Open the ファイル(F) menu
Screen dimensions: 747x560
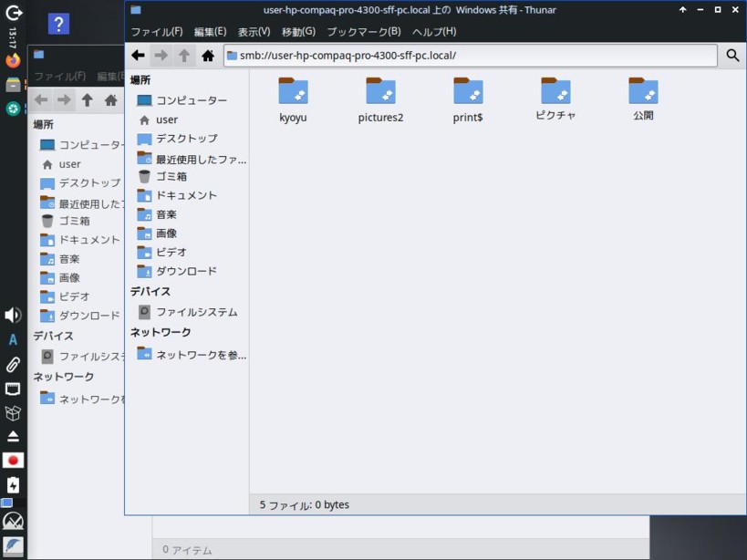coord(156,31)
